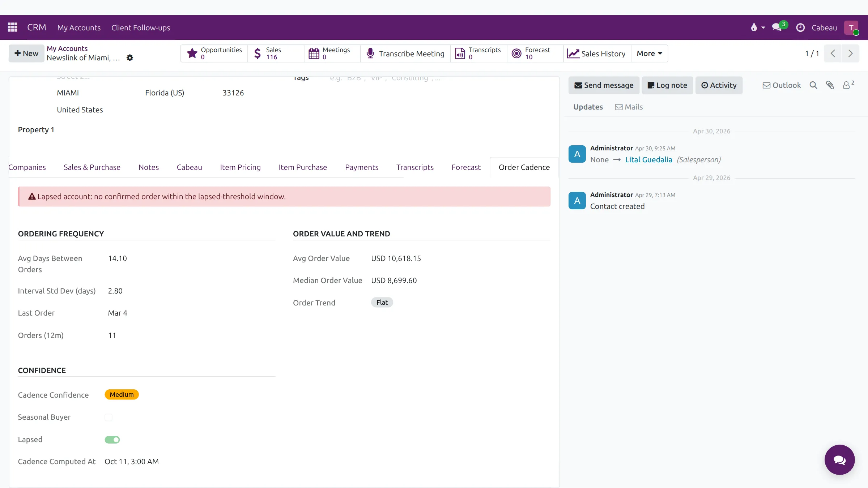Switch to Item Pricing tab
This screenshot has width=868, height=488.
pyautogui.click(x=241, y=167)
